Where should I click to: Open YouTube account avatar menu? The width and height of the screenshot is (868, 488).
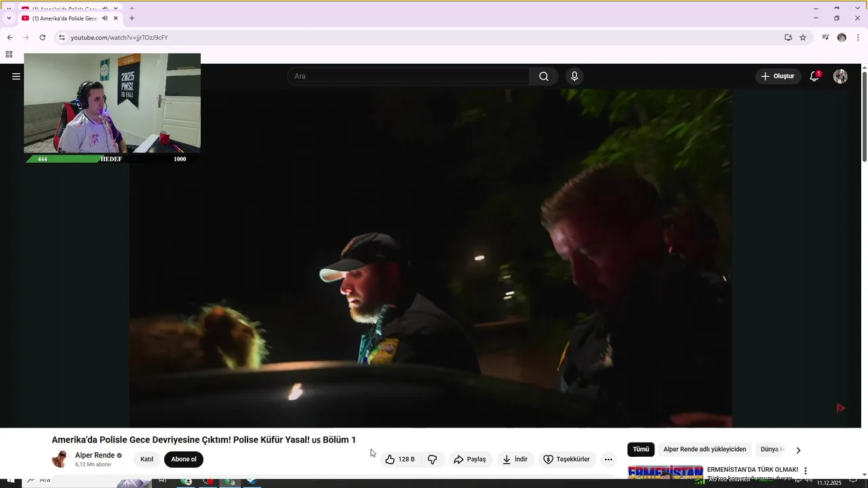click(x=840, y=77)
